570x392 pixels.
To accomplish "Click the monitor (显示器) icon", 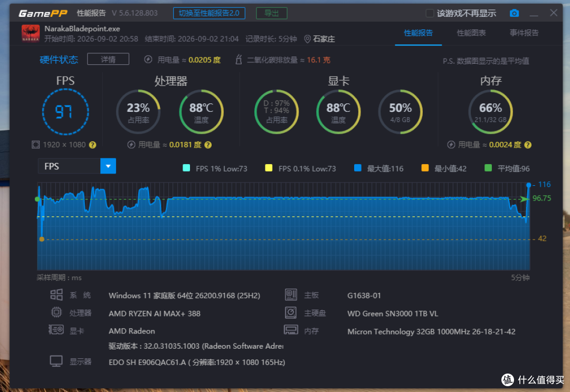I will (x=56, y=361).
